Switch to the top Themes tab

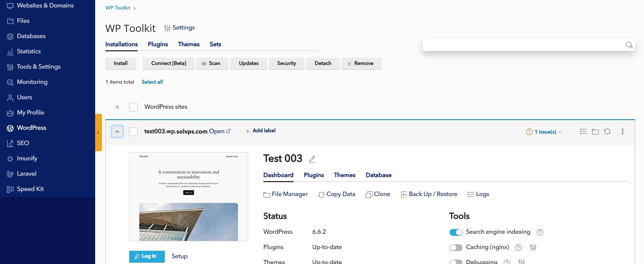189,44
